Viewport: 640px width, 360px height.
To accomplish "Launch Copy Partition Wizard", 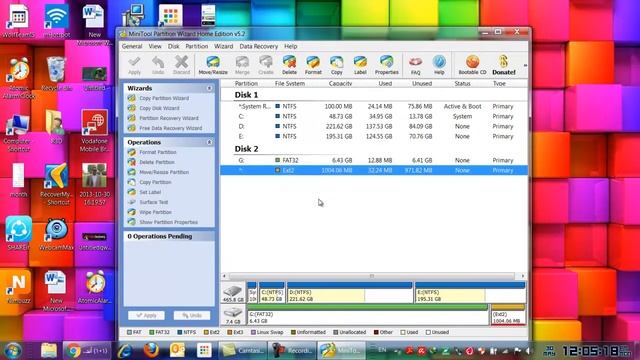I will coord(164,98).
